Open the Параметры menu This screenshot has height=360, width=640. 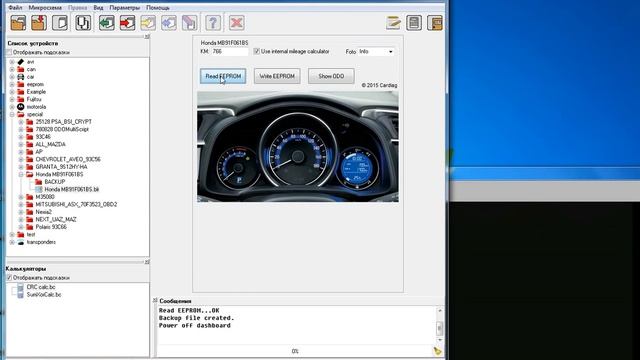point(124,8)
